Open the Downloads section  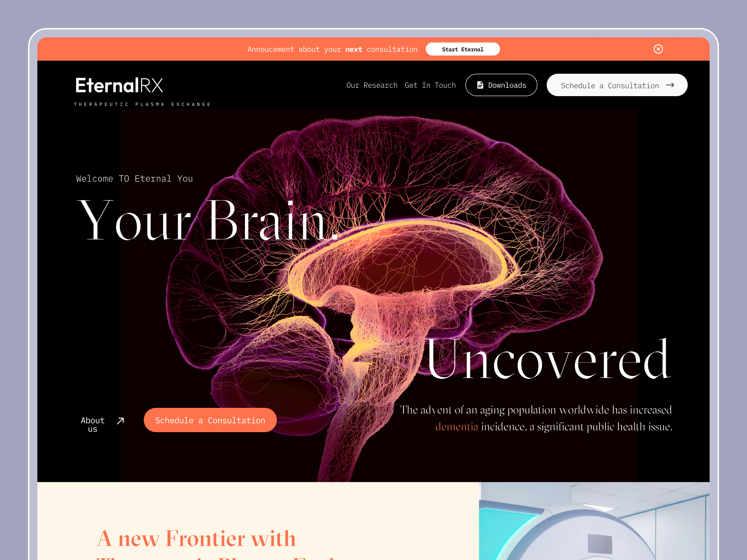click(x=501, y=85)
